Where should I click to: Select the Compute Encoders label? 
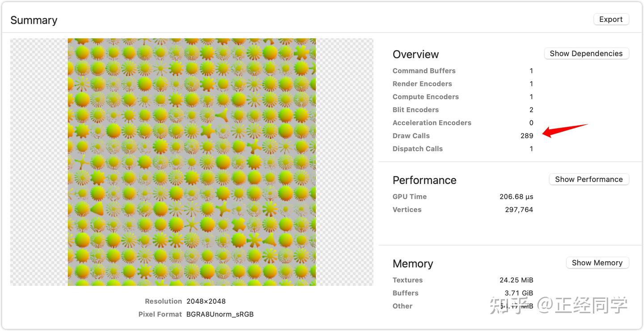click(x=426, y=96)
